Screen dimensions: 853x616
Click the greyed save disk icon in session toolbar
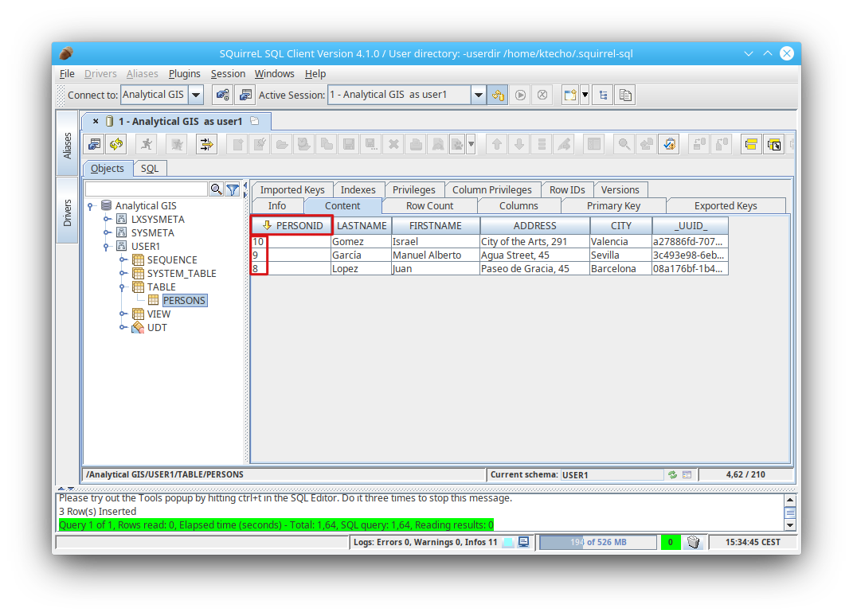[x=349, y=144]
